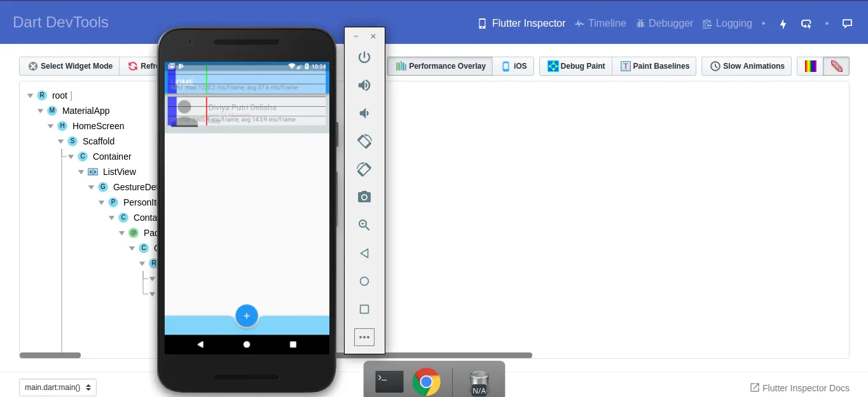
Task: Open emulator zoom mode
Action: tap(364, 225)
